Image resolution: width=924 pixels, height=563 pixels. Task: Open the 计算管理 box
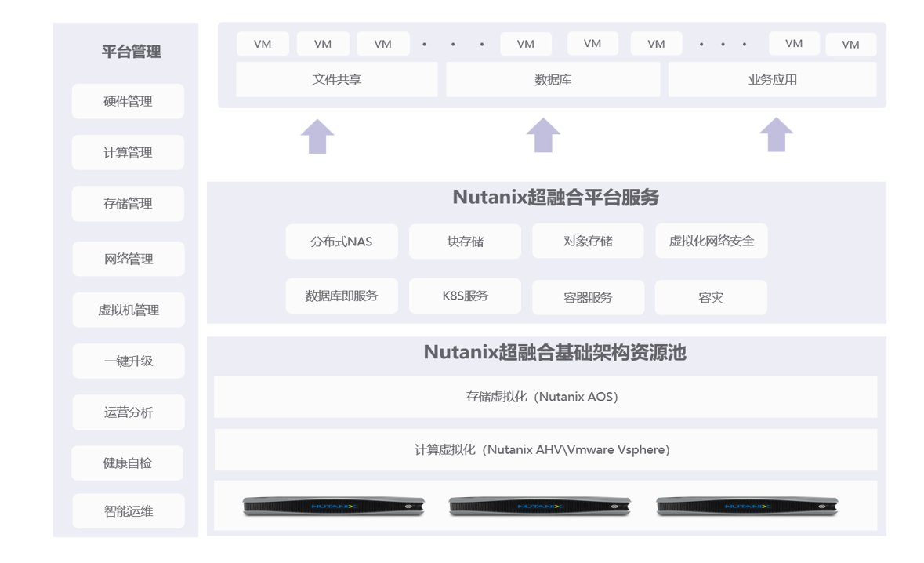[128, 153]
